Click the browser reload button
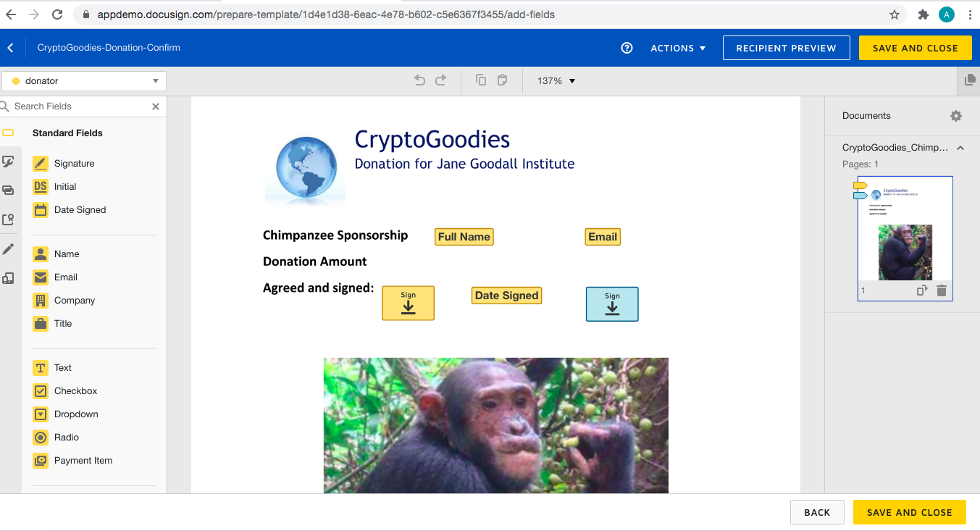The width and height of the screenshot is (980, 531). coord(57,14)
